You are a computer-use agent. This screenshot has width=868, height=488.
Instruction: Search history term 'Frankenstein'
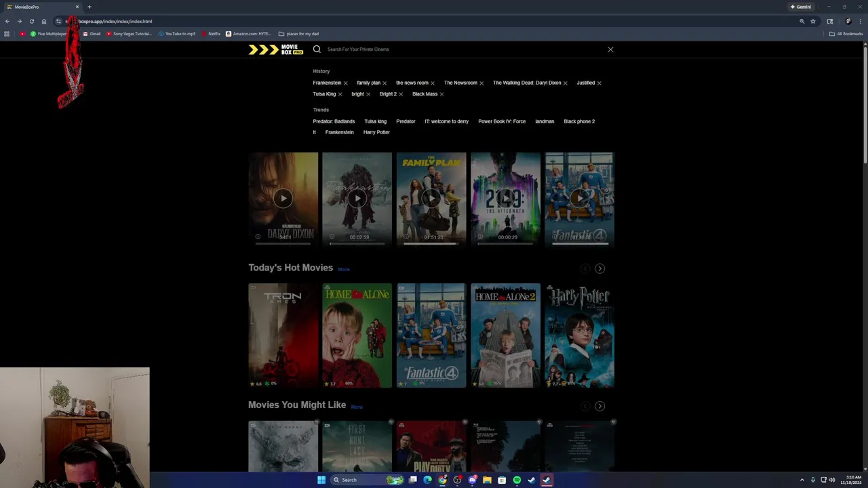[x=327, y=83]
